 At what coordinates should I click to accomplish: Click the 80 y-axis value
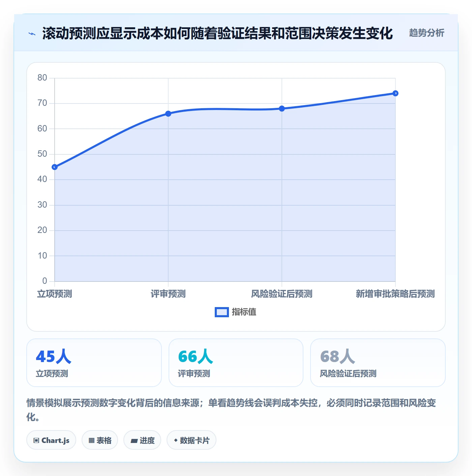coord(42,78)
